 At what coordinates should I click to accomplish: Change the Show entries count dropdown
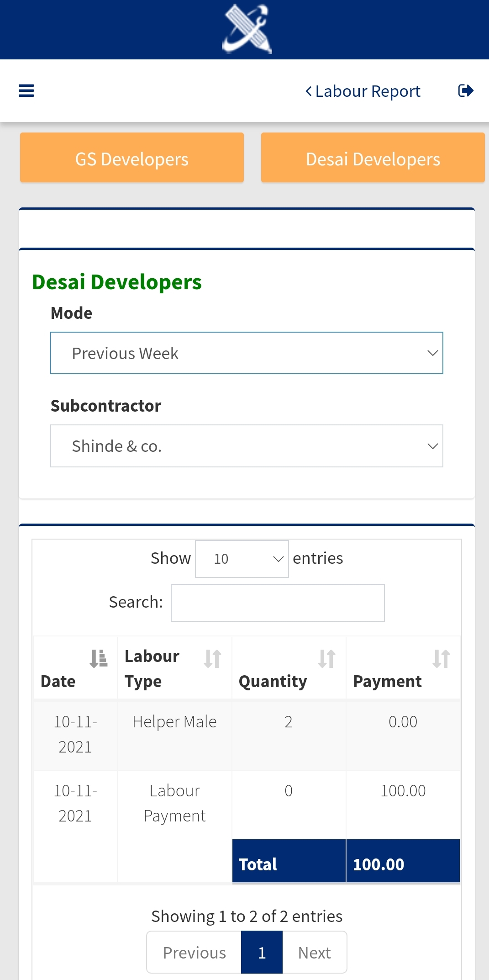pyautogui.click(x=242, y=559)
